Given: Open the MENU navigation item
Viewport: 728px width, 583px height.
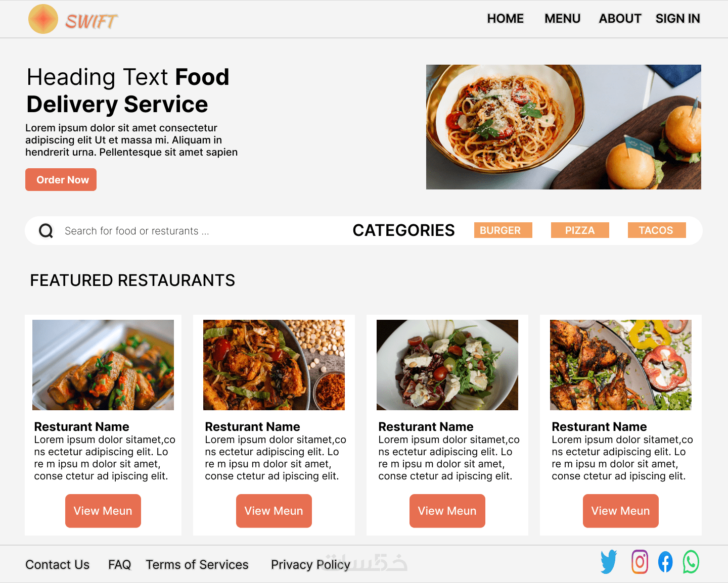Looking at the screenshot, I should (x=562, y=19).
